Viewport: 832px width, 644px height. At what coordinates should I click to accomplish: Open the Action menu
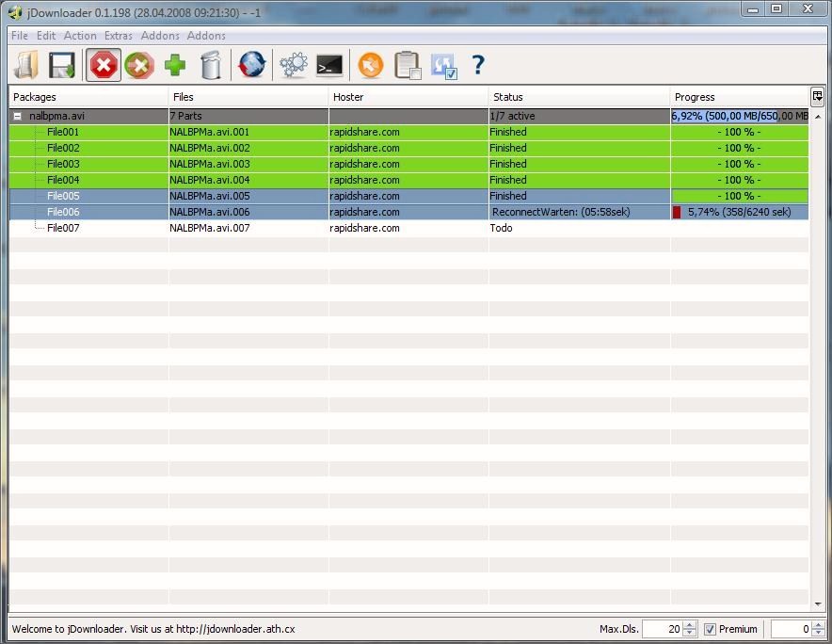80,36
